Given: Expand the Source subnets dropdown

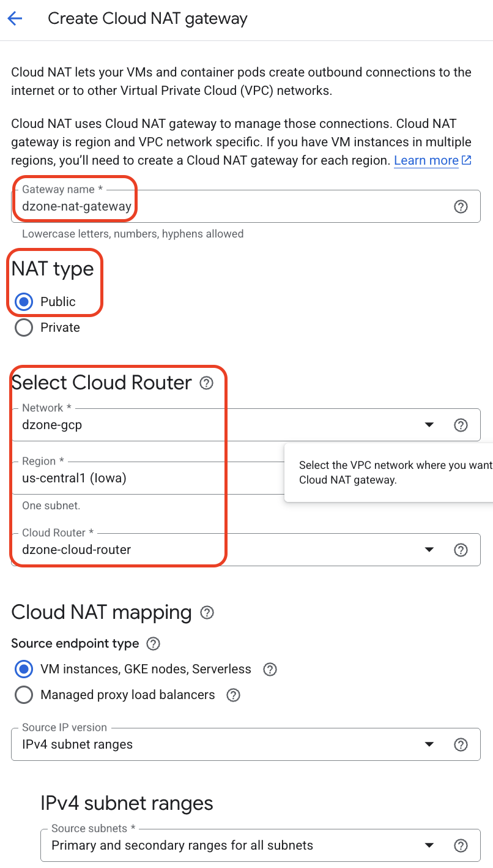Looking at the screenshot, I should tap(429, 845).
